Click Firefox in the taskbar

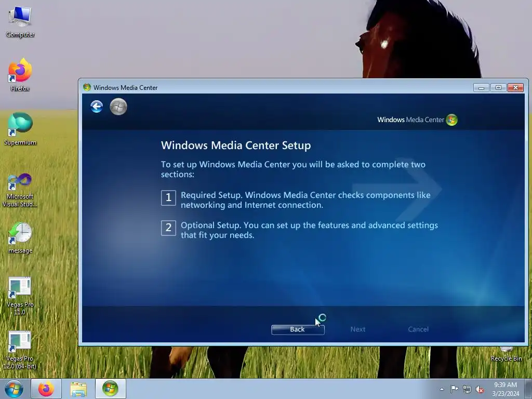point(46,389)
